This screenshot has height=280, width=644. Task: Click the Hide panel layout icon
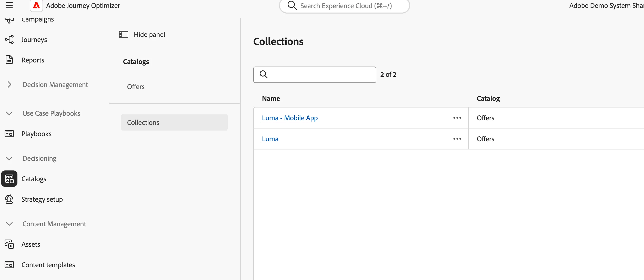point(124,34)
